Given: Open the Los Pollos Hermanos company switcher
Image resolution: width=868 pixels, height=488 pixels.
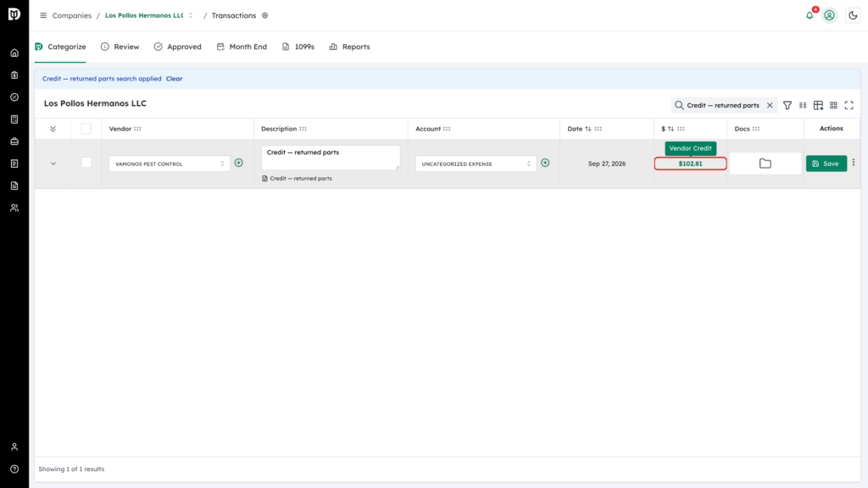Looking at the screenshot, I should [149, 15].
